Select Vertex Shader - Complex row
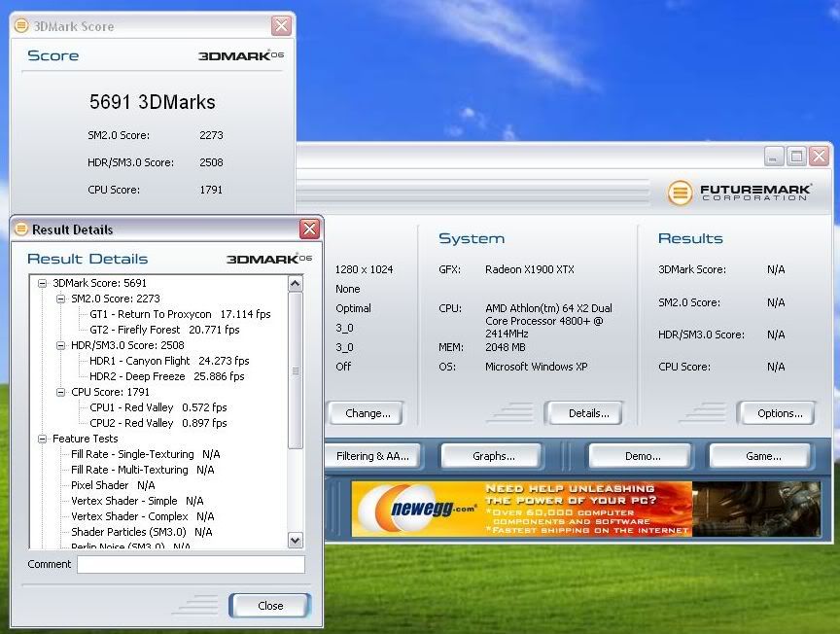Image resolution: width=840 pixels, height=634 pixels. point(143,516)
